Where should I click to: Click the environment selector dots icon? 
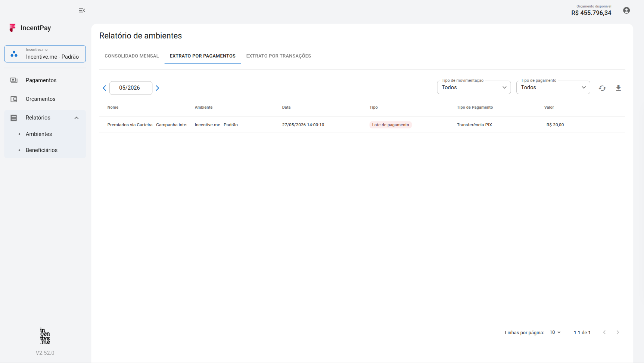(x=14, y=54)
